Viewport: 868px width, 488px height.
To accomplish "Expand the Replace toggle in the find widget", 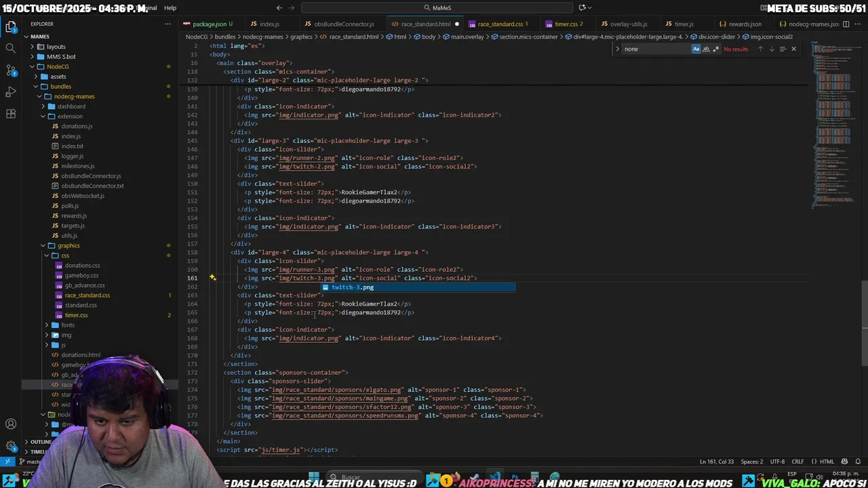I will point(617,49).
